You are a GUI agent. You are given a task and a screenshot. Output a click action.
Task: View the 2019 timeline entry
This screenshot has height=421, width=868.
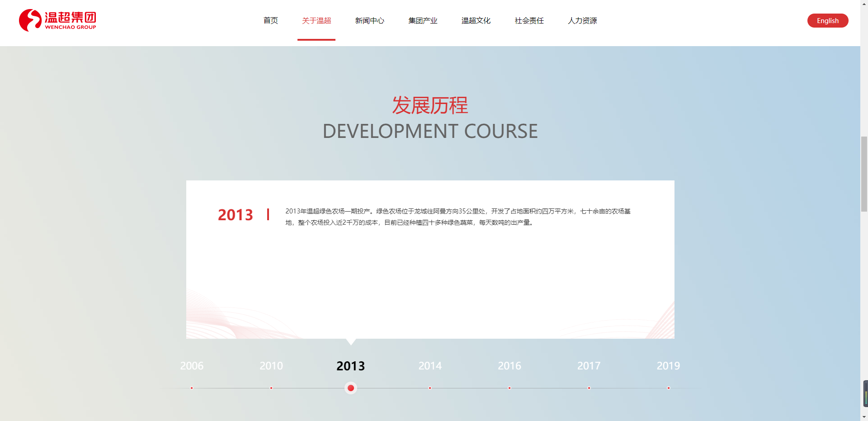point(668,366)
